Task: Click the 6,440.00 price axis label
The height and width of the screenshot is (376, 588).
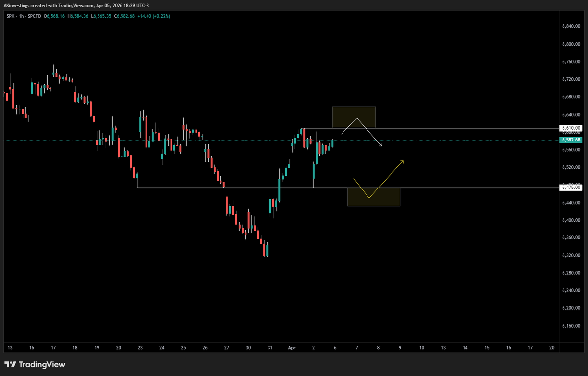Action: [571, 203]
